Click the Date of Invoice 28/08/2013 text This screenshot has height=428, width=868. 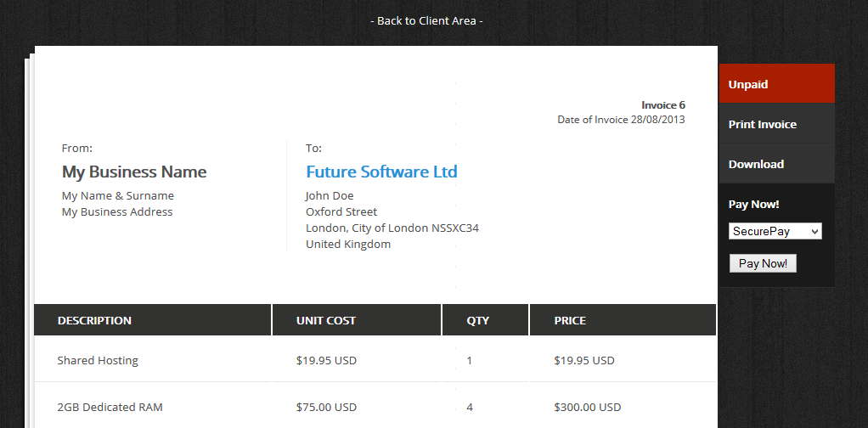(x=621, y=120)
